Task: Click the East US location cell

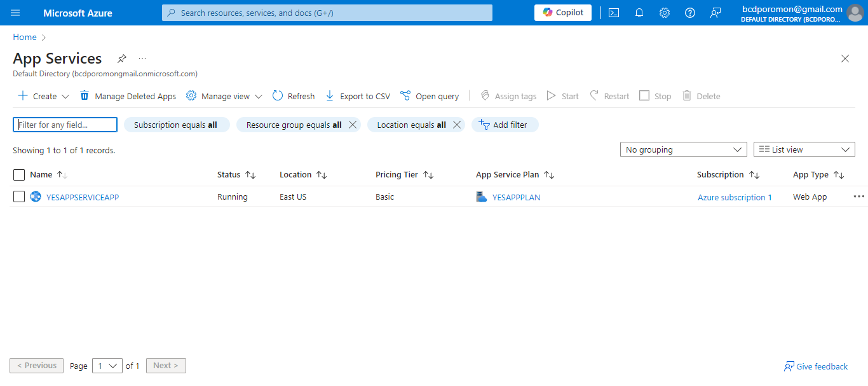Action: pos(293,196)
